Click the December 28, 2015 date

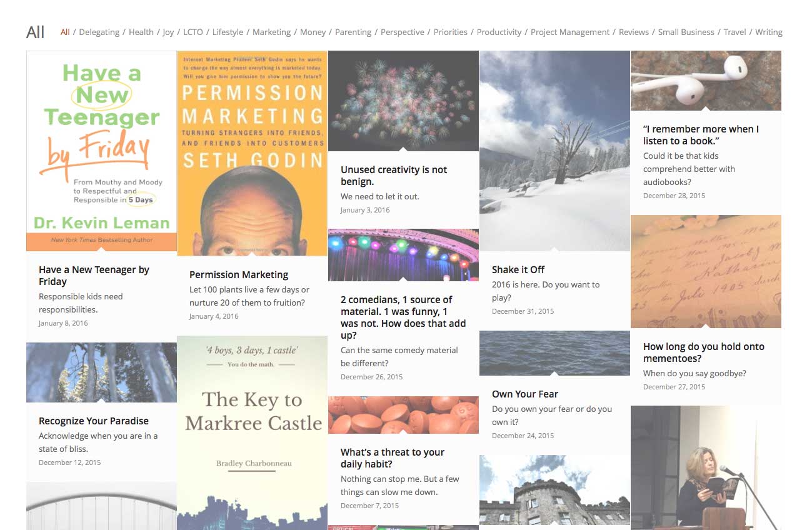[x=674, y=196]
